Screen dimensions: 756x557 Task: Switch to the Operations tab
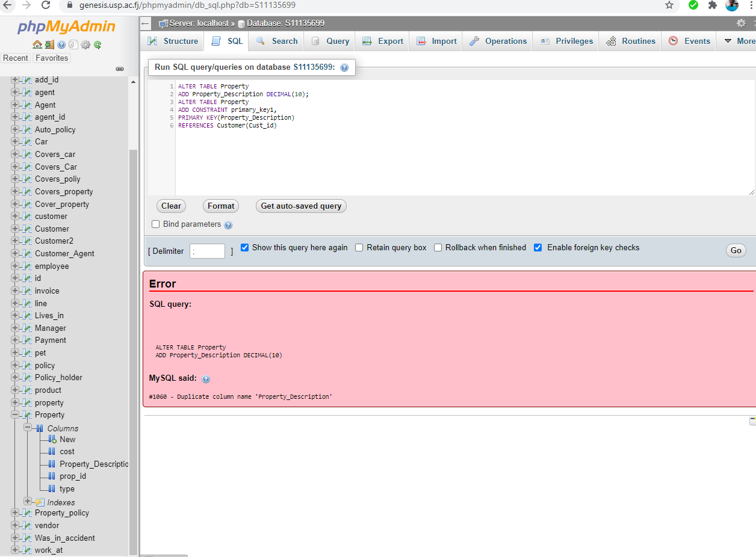coord(498,41)
